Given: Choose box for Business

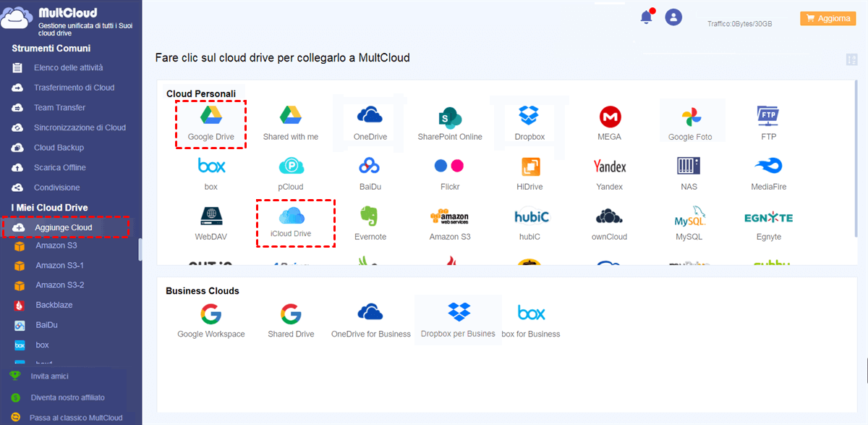Looking at the screenshot, I should 531,313.
